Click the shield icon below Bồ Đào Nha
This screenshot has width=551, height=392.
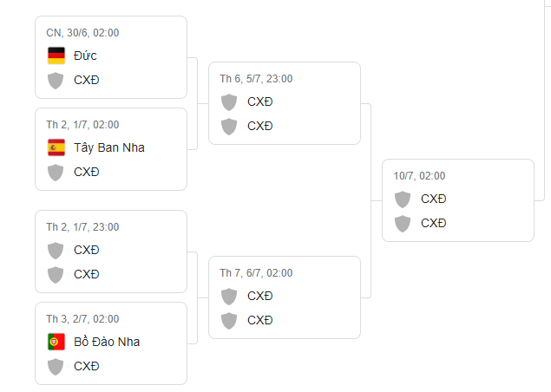(x=56, y=367)
